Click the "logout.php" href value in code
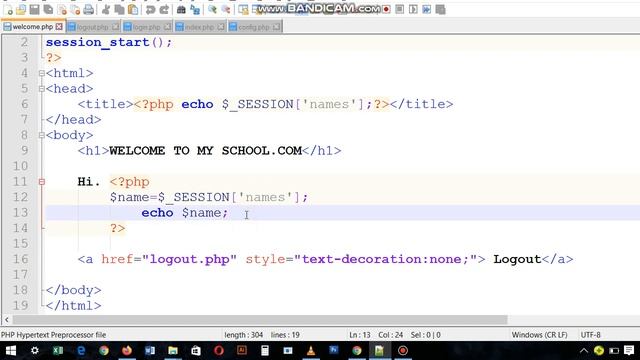 pos(189,259)
